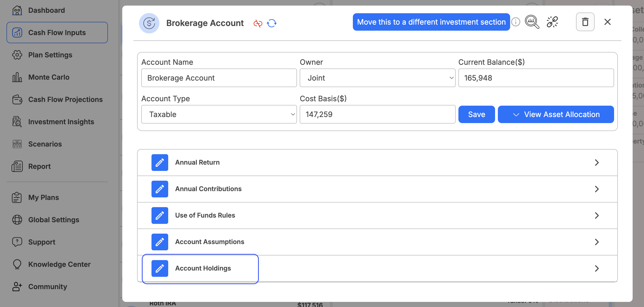Click the broken chain disconnect icon
Viewport: 644px width, 307px height.
click(x=552, y=22)
